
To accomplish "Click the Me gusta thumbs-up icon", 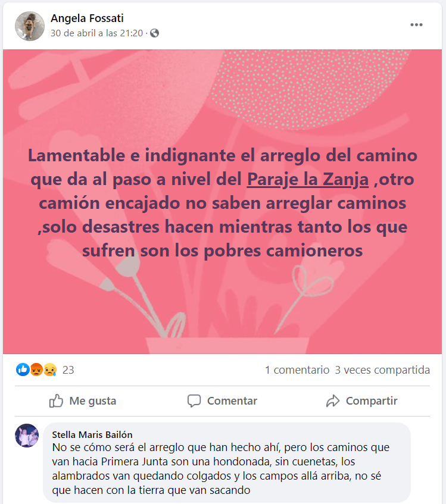I will tap(57, 401).
